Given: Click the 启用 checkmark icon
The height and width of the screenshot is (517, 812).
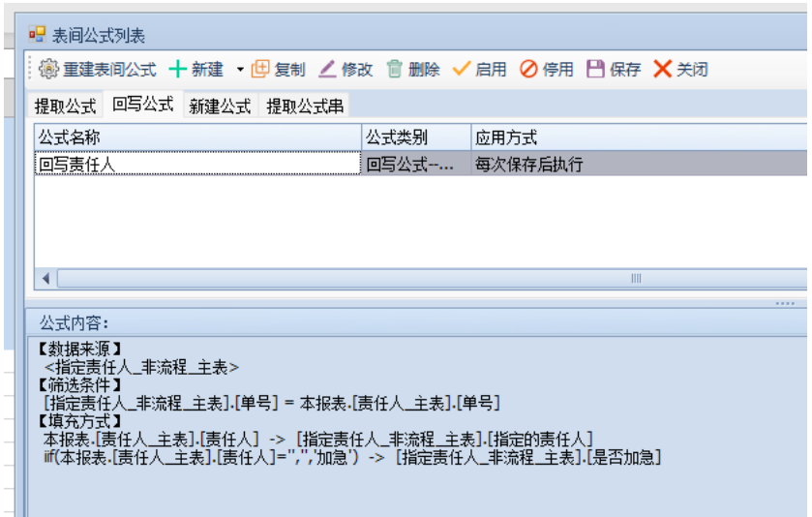Looking at the screenshot, I should pos(462,70).
